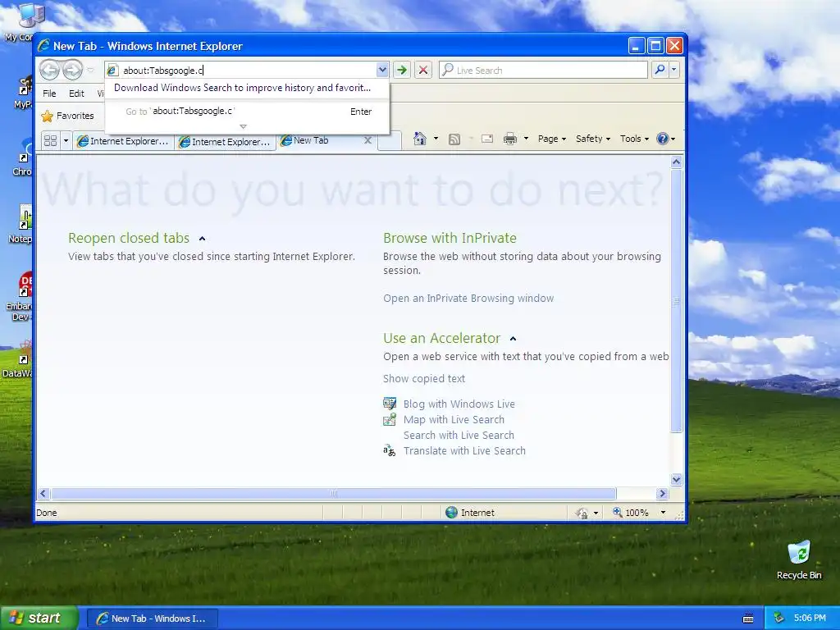The image size is (840, 630).
Task: Click the Back navigation arrow
Action: [49, 70]
